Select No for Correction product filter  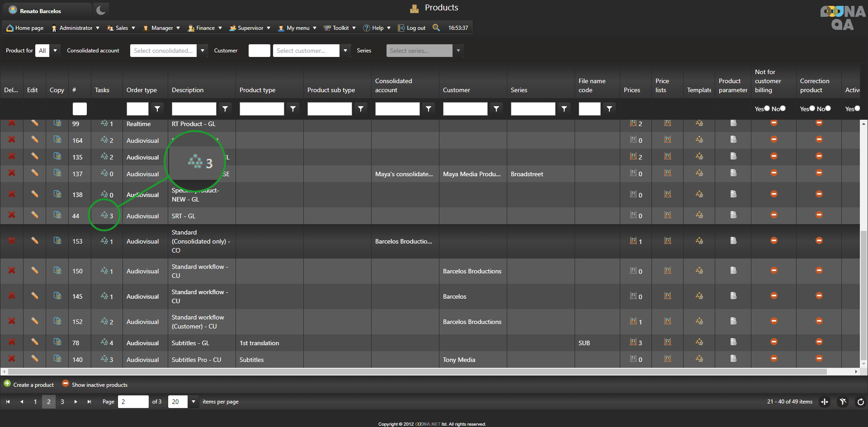pyautogui.click(x=828, y=108)
